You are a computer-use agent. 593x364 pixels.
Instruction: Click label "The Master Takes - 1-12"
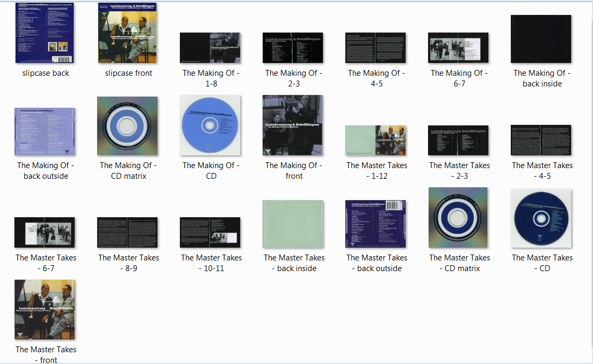pyautogui.click(x=377, y=170)
